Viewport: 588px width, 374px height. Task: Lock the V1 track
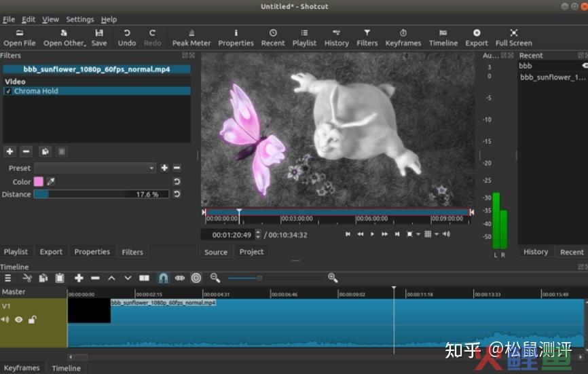[x=33, y=320]
